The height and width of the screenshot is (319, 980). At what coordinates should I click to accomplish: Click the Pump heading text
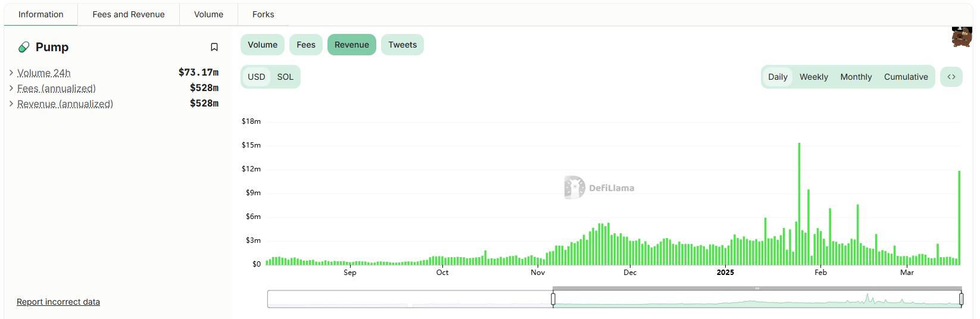(x=52, y=47)
